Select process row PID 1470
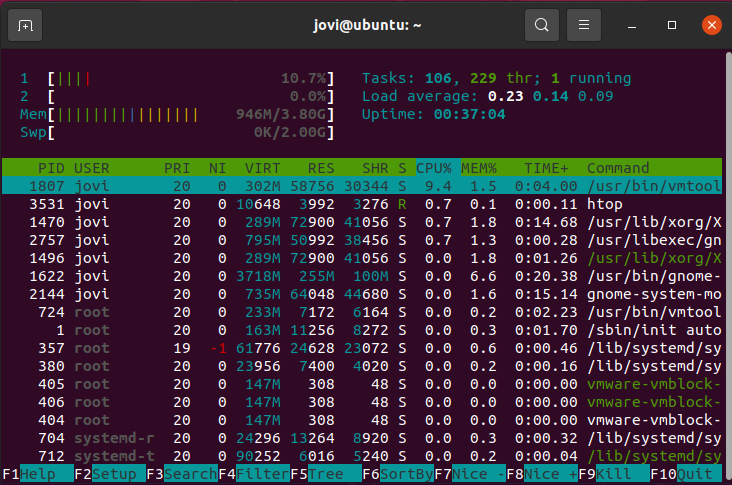 362,222
